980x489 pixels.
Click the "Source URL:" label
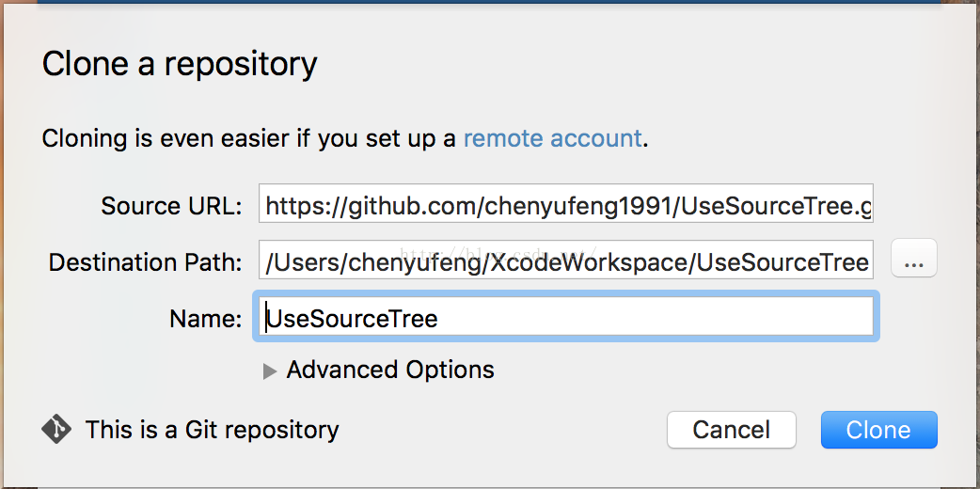171,206
